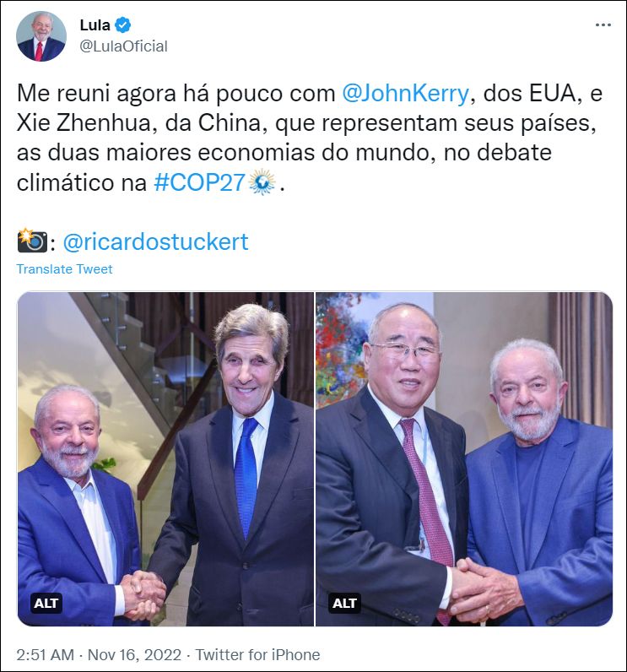Screen dimensions: 627x672
Task: Click the COP27 globe emoji icon
Action: [262, 182]
